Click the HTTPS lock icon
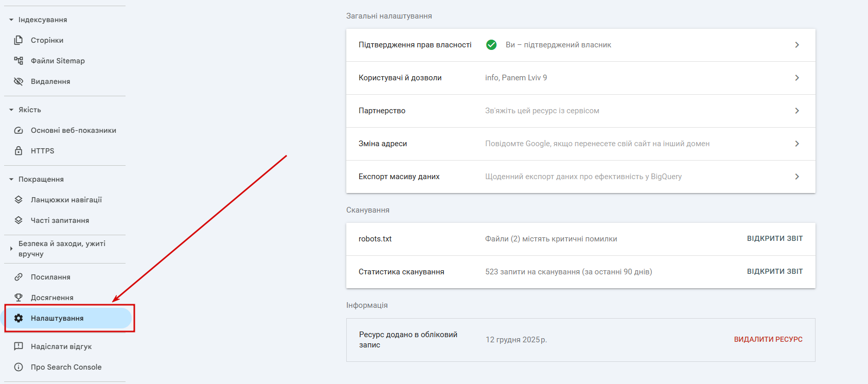 pos(19,151)
